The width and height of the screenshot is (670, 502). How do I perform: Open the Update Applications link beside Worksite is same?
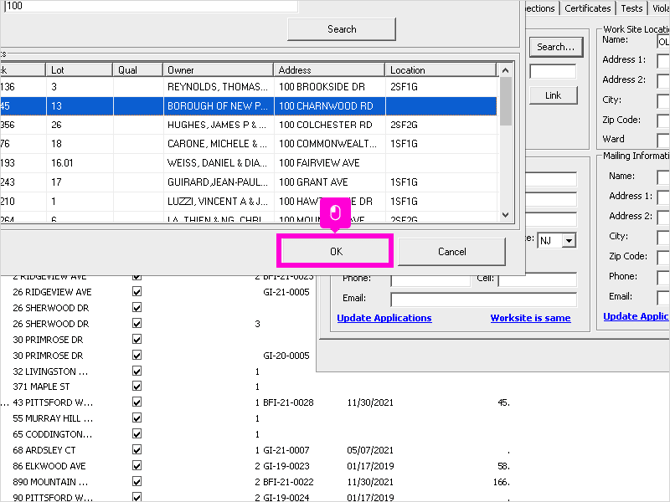[x=384, y=318]
